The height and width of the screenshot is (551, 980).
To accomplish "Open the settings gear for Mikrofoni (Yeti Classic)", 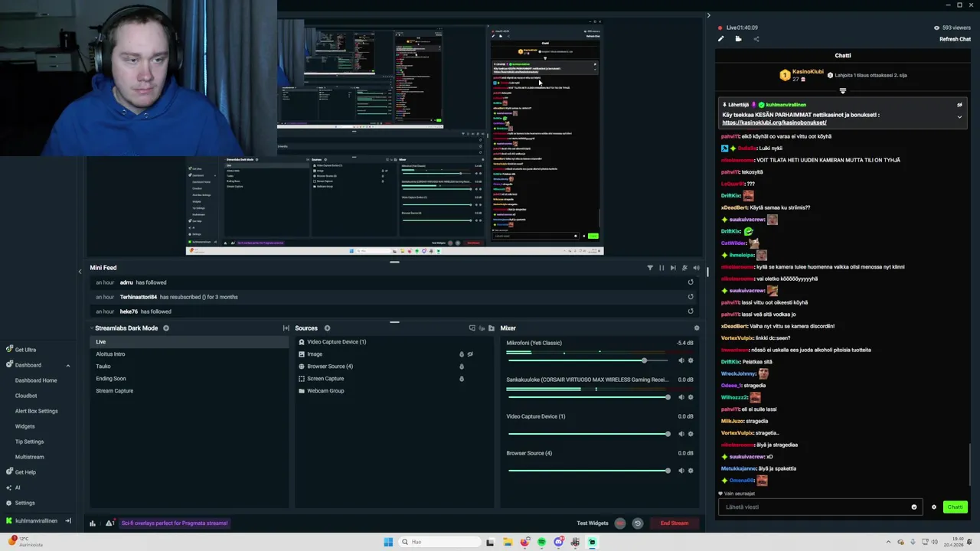I will [x=691, y=360].
